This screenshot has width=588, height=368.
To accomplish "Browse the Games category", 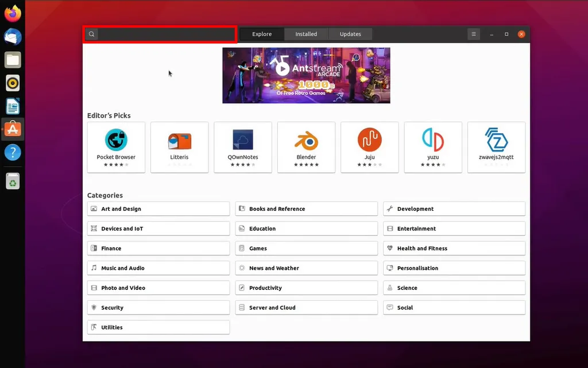I will pos(306,249).
